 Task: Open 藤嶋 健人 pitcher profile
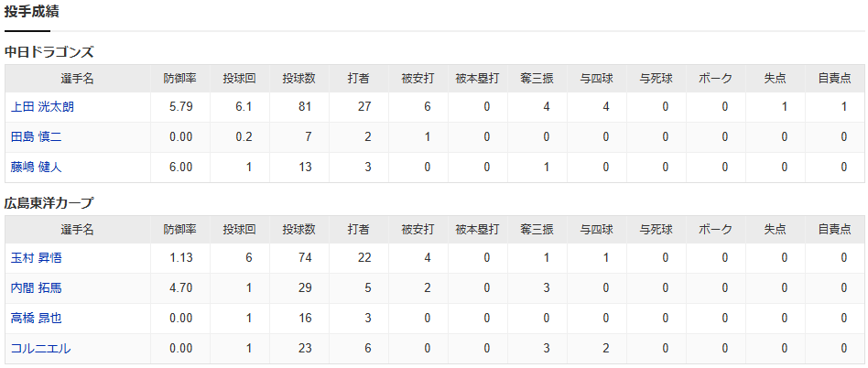click(x=36, y=168)
